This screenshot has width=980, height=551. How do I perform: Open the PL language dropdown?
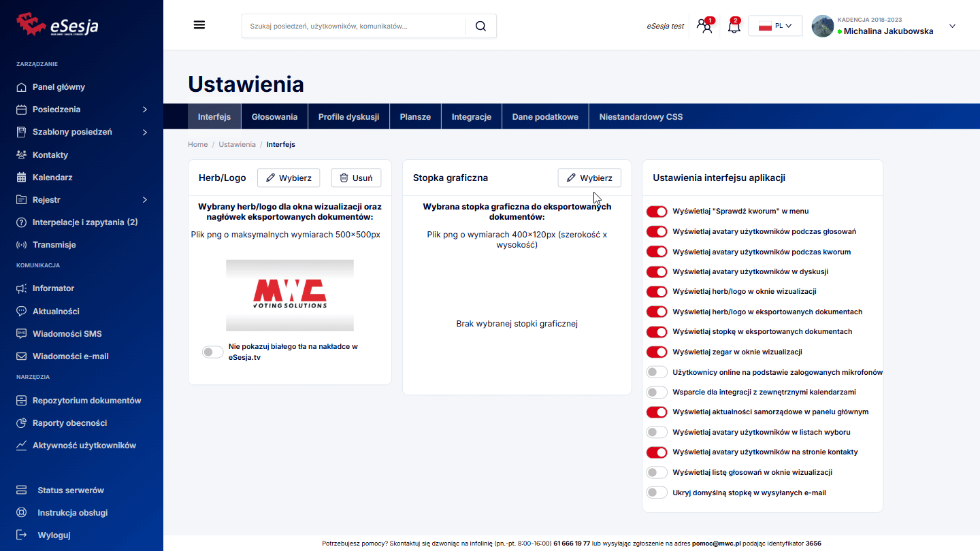pos(775,26)
